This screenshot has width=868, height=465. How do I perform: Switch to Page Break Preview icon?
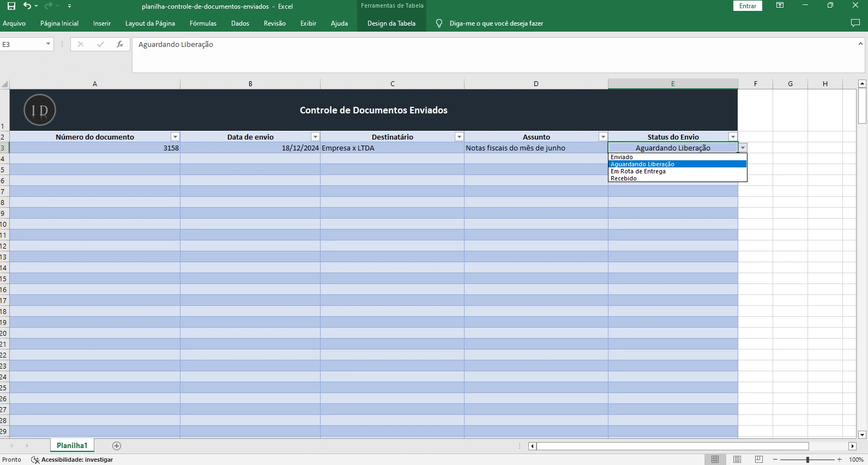pyautogui.click(x=759, y=460)
